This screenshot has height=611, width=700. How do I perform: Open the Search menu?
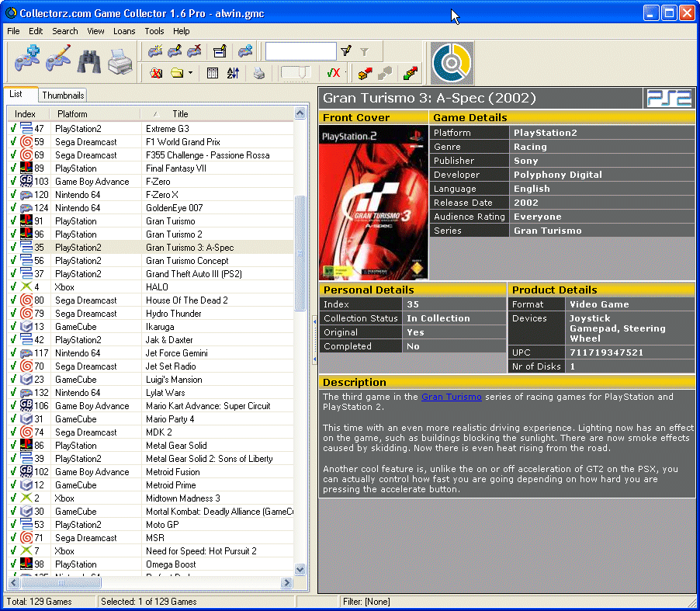[x=64, y=31]
